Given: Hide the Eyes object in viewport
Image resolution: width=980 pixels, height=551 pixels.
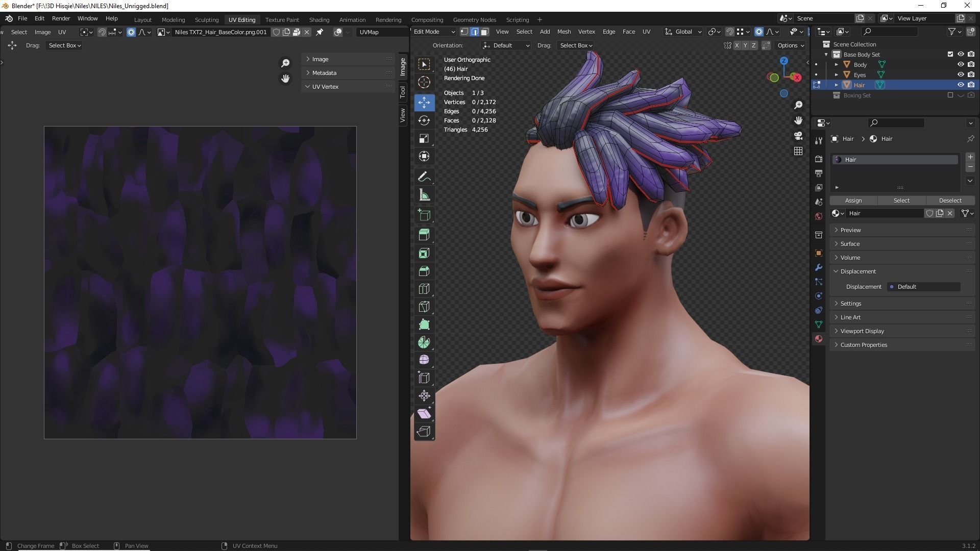Looking at the screenshot, I should pos(960,74).
